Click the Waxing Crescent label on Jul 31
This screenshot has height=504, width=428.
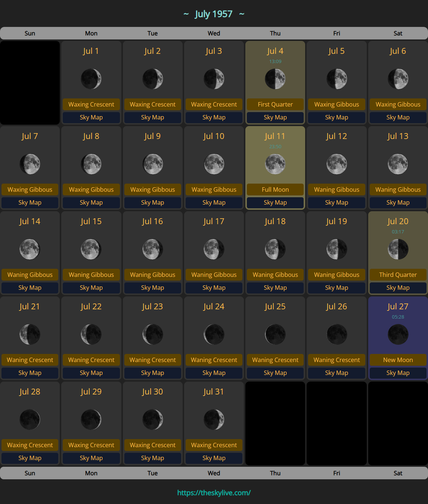[214, 445]
